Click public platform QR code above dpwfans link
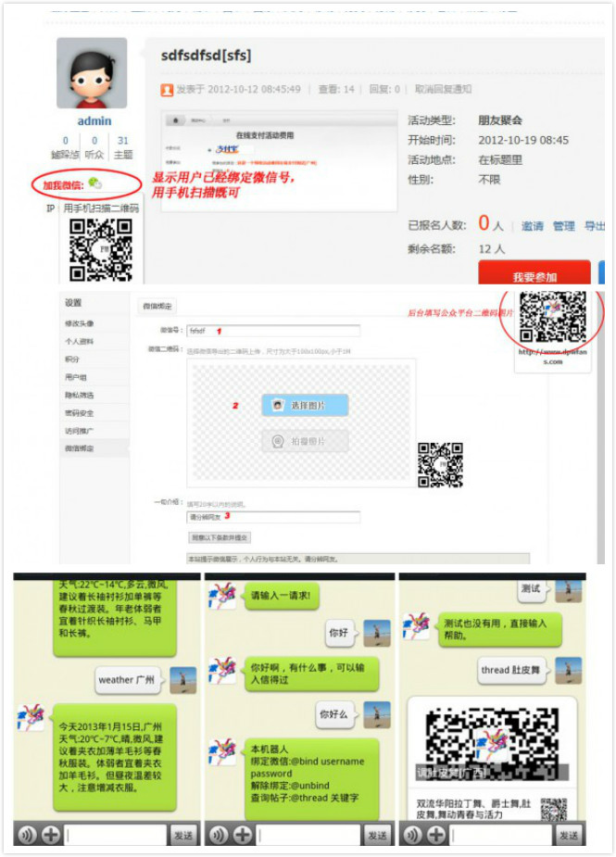This screenshot has width=616, height=857. point(553,317)
